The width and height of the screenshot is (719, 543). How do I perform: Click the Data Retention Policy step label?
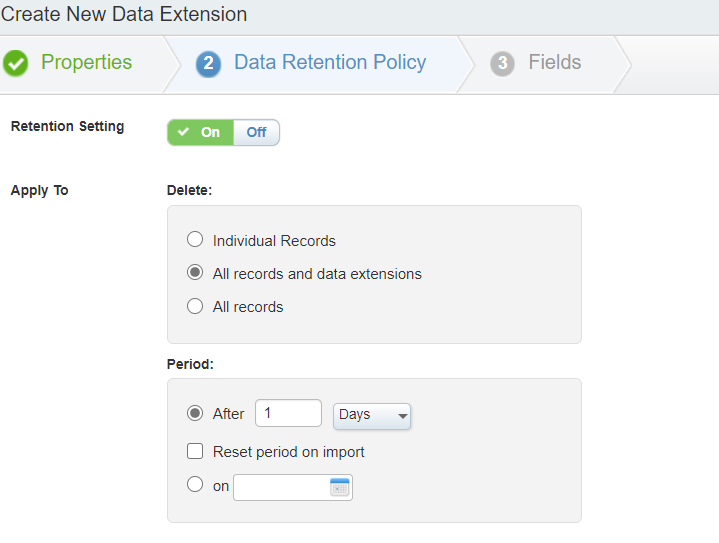[330, 62]
